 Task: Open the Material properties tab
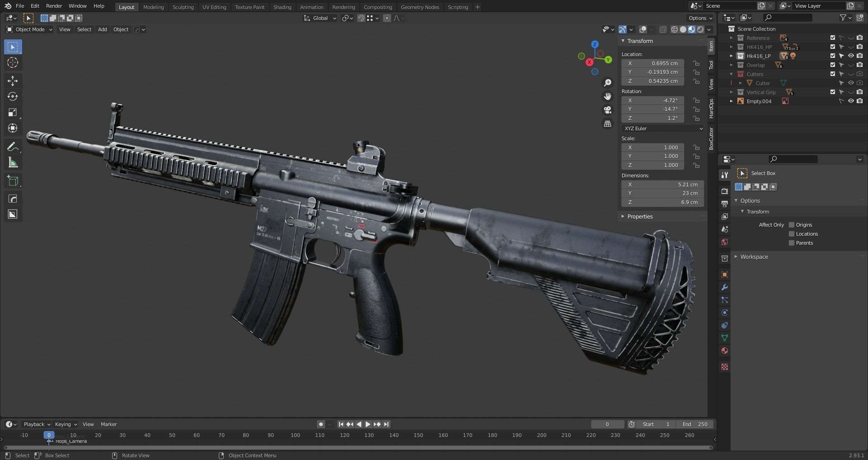click(725, 351)
